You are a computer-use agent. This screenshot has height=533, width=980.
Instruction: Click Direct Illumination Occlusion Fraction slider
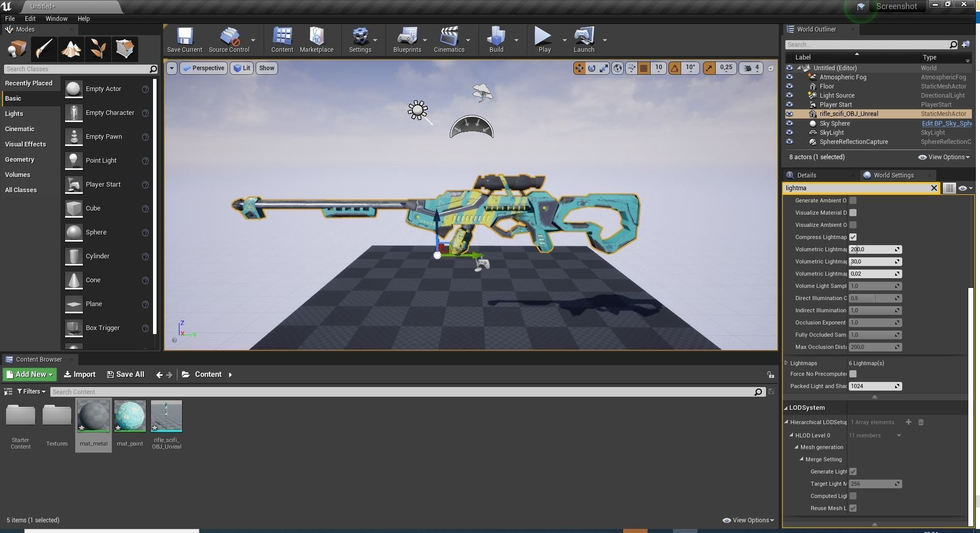875,299
